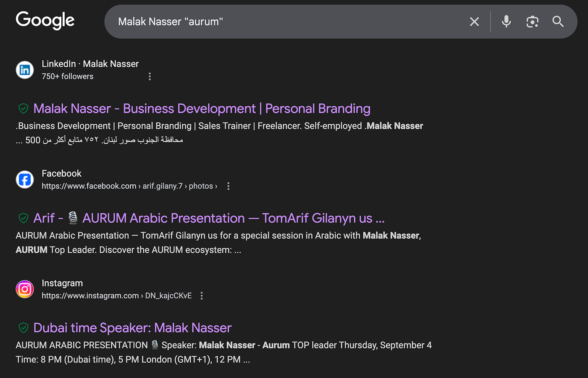Click the instagram.com DN_kajcCKvE URL
588x378 pixels.
[x=117, y=296]
